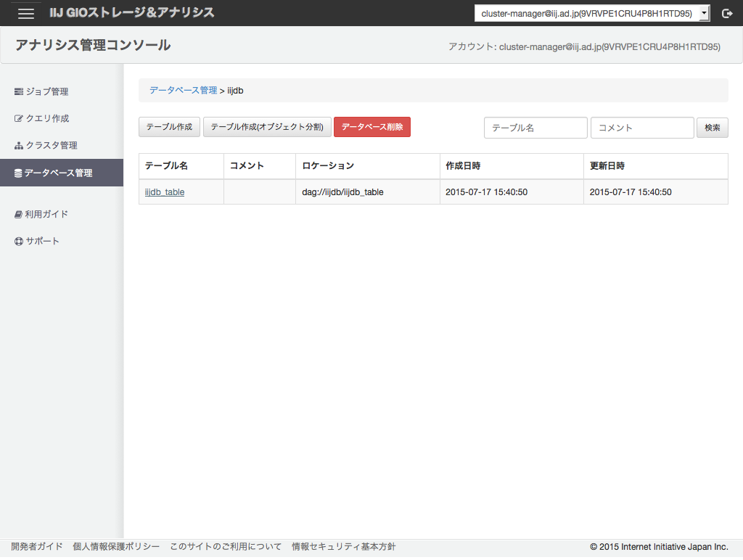Select データベース管理 in the sidebar

(x=62, y=173)
